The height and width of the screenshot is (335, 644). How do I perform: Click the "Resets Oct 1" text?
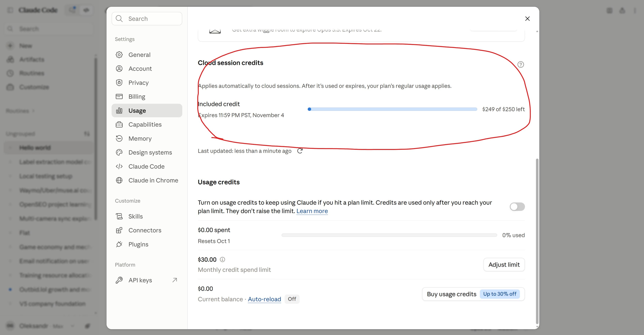[214, 241]
